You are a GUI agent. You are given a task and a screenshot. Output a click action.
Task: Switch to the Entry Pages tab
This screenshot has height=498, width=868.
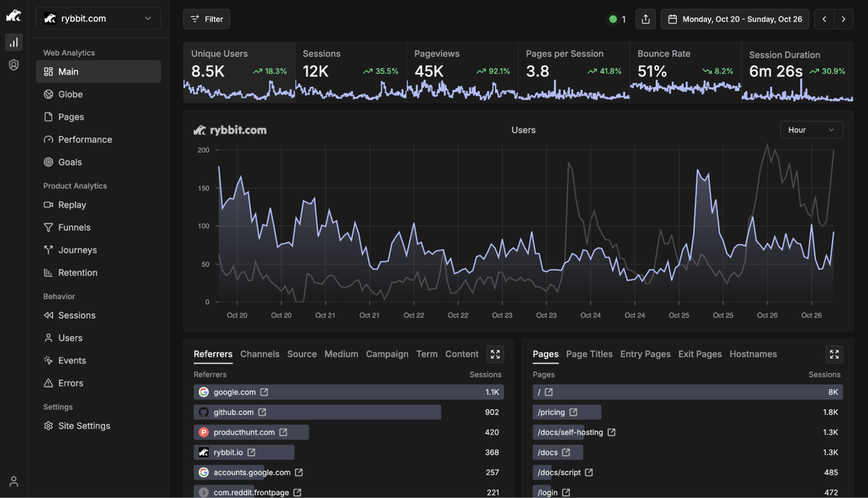(645, 354)
